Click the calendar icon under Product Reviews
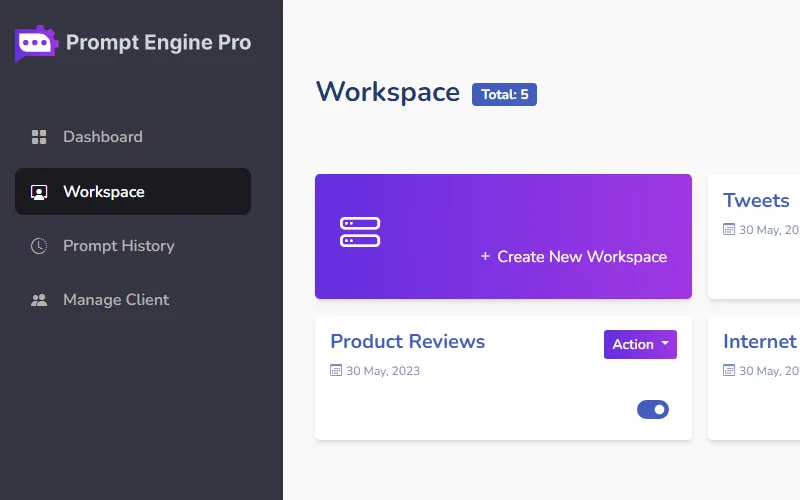 coord(336,370)
